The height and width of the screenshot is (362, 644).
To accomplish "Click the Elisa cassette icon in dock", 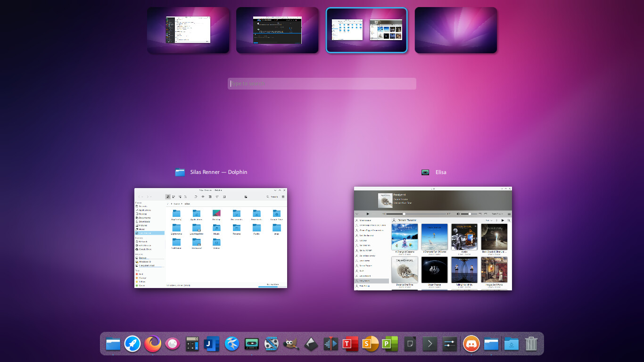I will coord(252,344).
